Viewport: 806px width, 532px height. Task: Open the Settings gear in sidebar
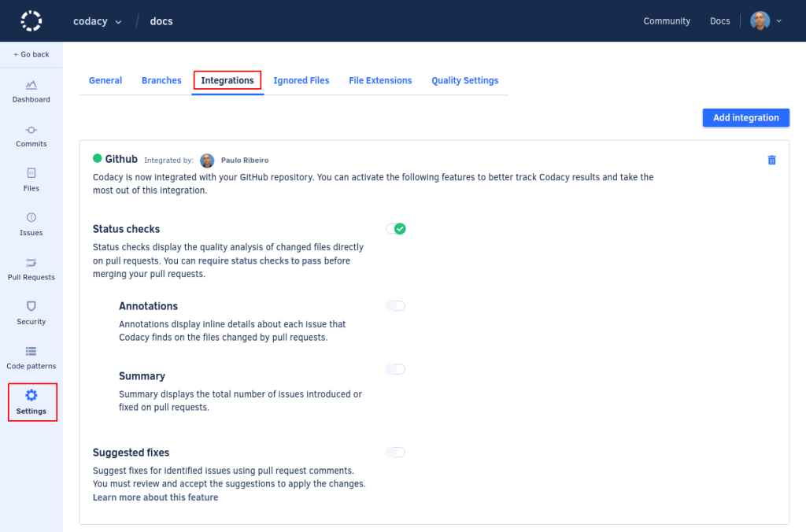click(31, 401)
